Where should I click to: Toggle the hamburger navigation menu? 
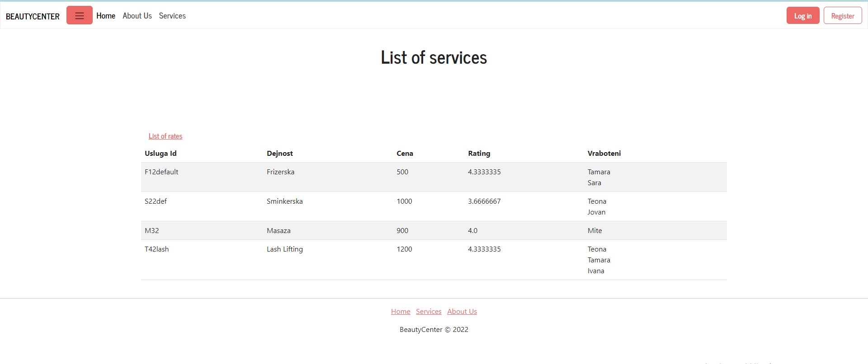tap(79, 16)
